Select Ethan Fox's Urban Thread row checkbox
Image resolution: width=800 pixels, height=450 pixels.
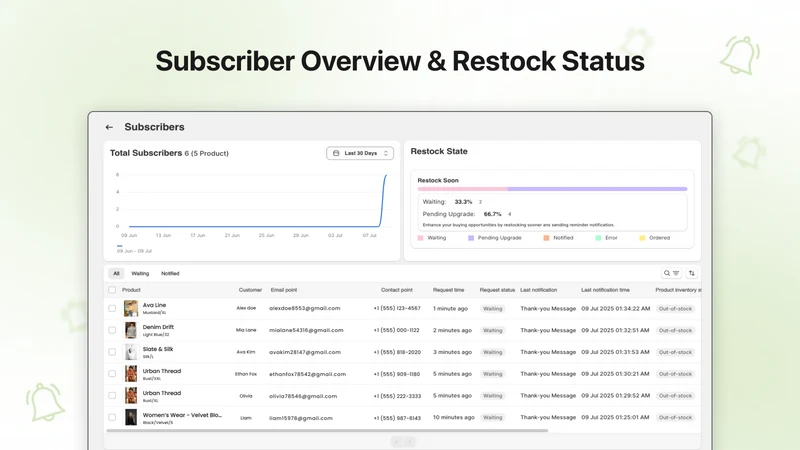click(x=112, y=373)
